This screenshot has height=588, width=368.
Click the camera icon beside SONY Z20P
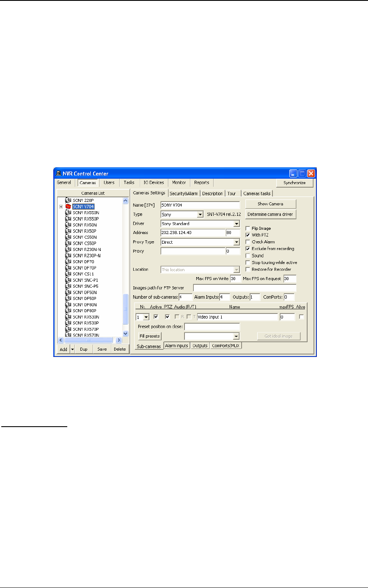point(68,201)
